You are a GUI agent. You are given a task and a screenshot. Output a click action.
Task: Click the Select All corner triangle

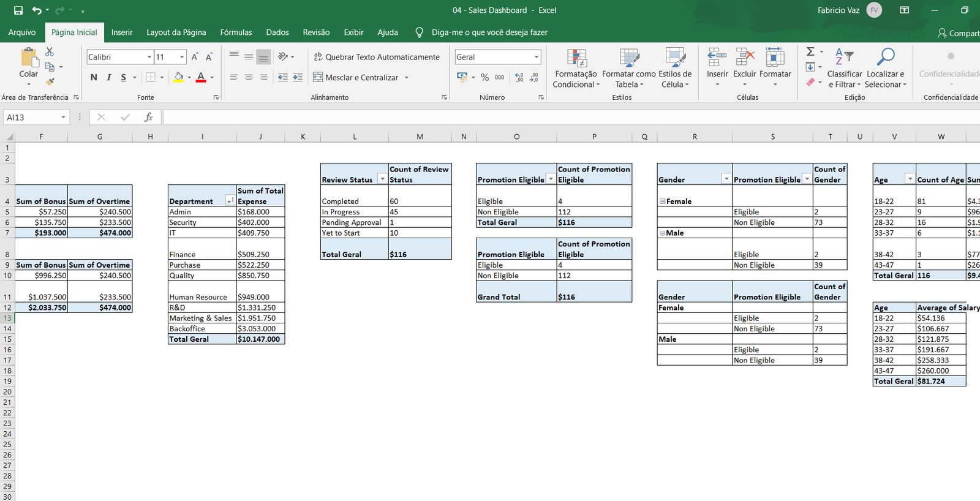pyautogui.click(x=9, y=137)
